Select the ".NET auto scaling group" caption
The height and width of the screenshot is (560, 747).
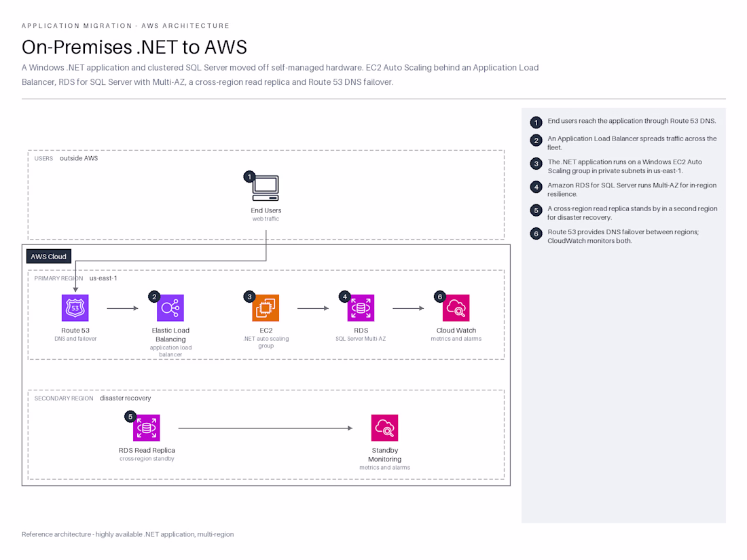pos(266,342)
